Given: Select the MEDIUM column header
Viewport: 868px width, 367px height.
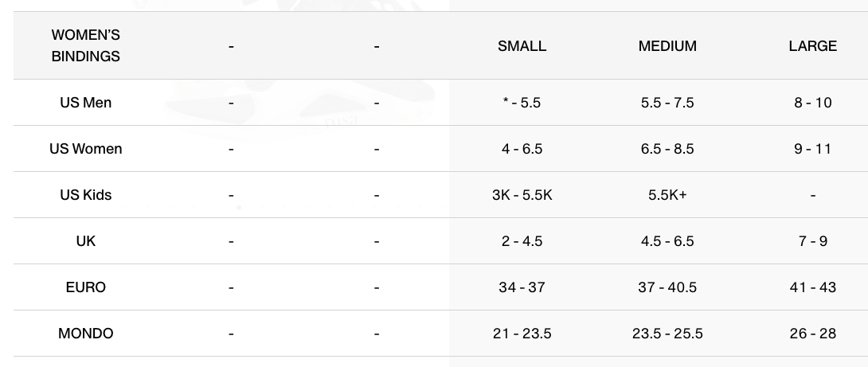Looking at the screenshot, I should (667, 46).
